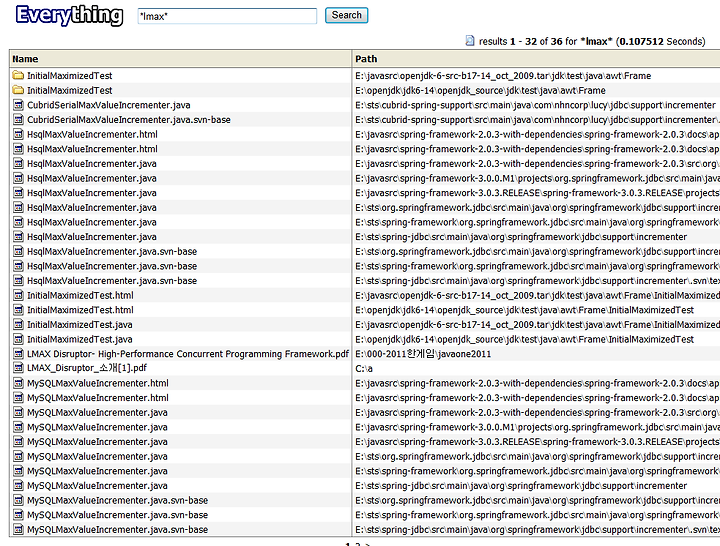Sort by the Name column header
The width and height of the screenshot is (720, 546).
click(25, 59)
